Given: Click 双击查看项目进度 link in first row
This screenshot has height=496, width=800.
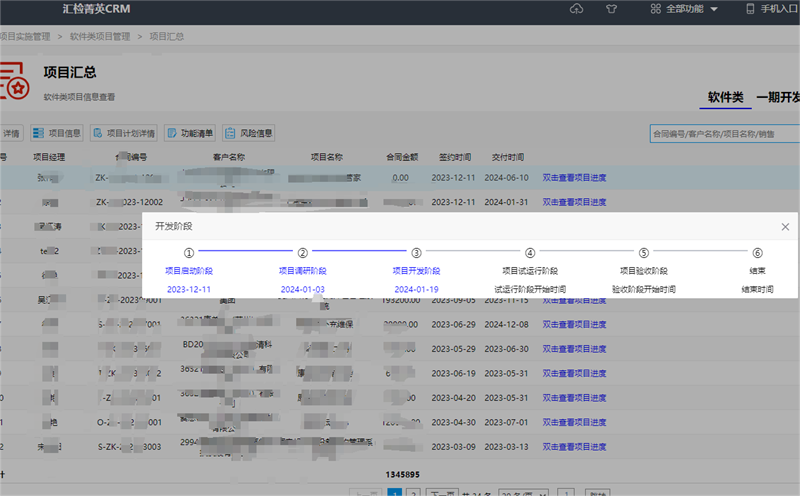Looking at the screenshot, I should click(x=574, y=178).
